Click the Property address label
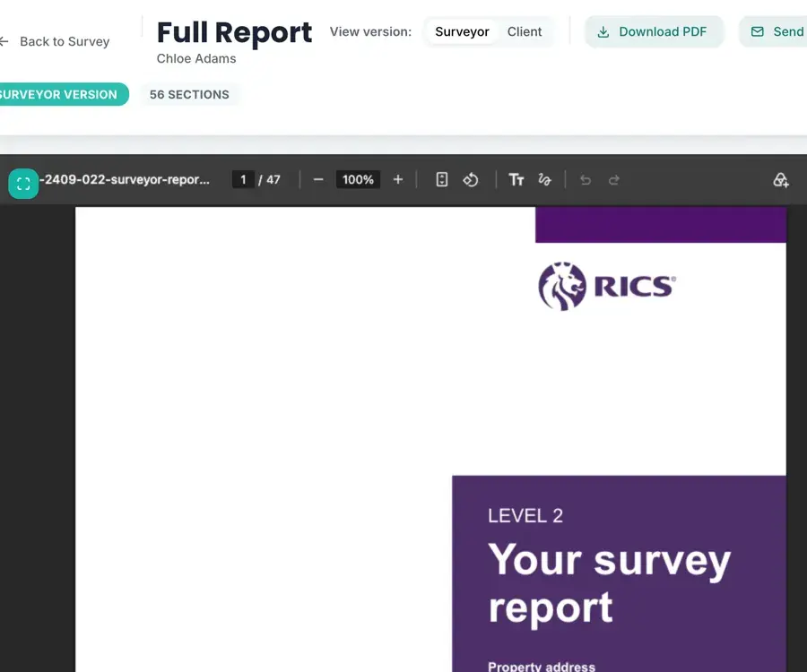Image resolution: width=807 pixels, height=672 pixels. pyautogui.click(x=542, y=667)
